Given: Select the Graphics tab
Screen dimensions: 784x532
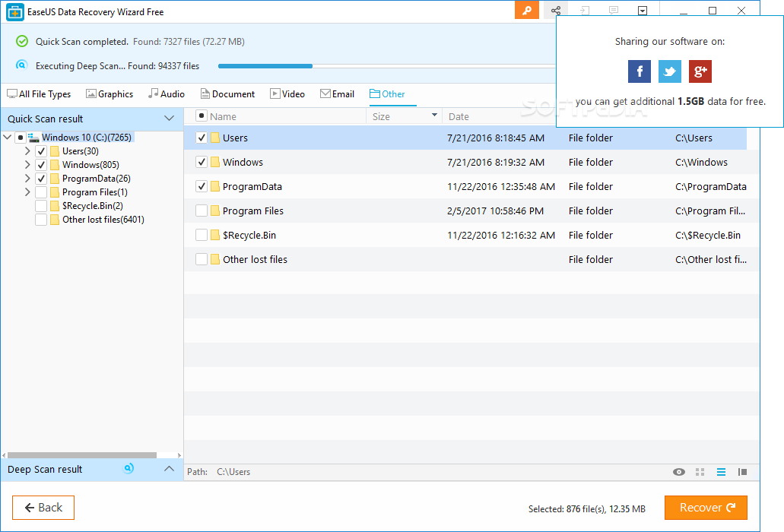Looking at the screenshot, I should [110, 94].
